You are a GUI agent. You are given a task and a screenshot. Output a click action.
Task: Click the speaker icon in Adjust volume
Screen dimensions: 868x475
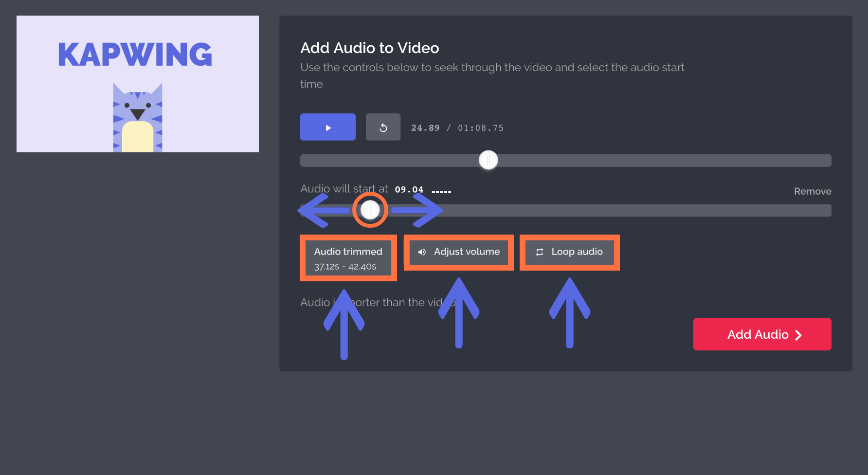click(x=422, y=252)
